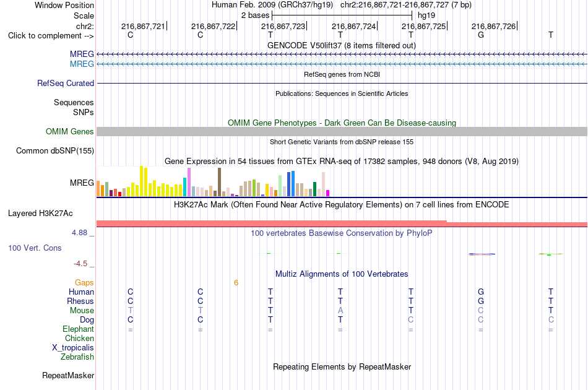Viewport: 588px width, 390px height.
Task: Open the OMIM Genes track label
Action: (69, 131)
